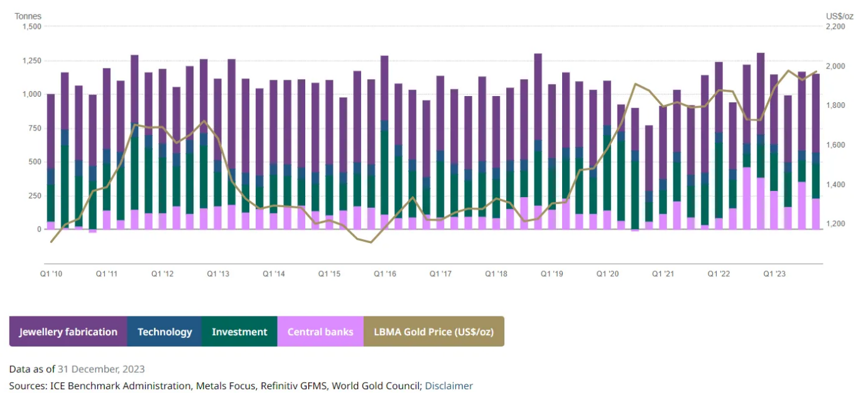Toggle the Jewellery fabrication legend series
This screenshot has height=393, width=868.
pos(68,331)
